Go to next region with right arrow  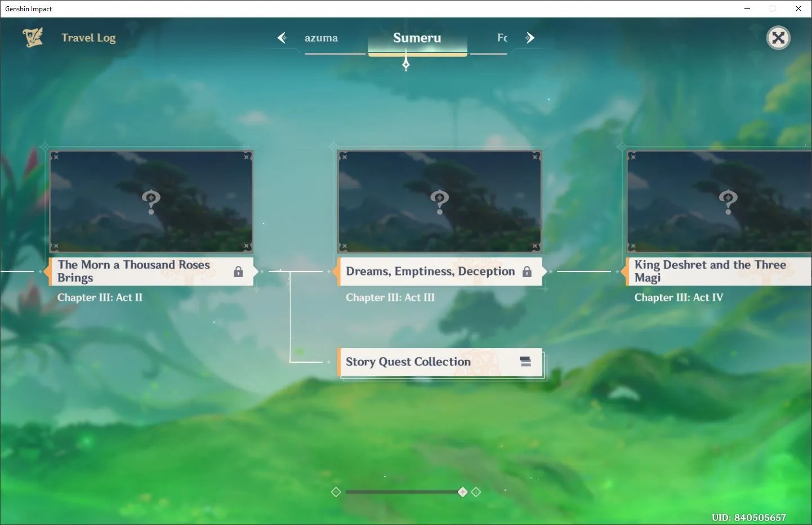[x=529, y=38]
